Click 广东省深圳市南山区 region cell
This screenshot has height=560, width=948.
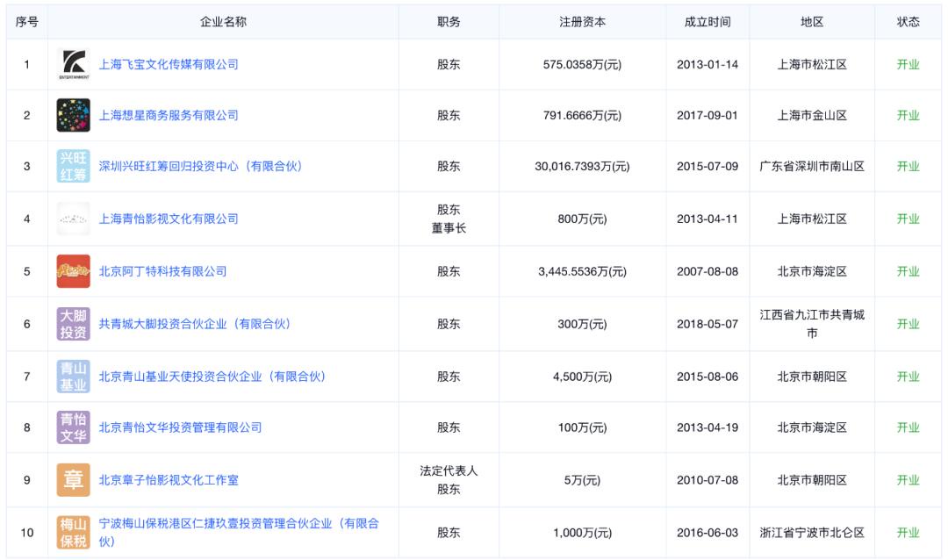(812, 166)
